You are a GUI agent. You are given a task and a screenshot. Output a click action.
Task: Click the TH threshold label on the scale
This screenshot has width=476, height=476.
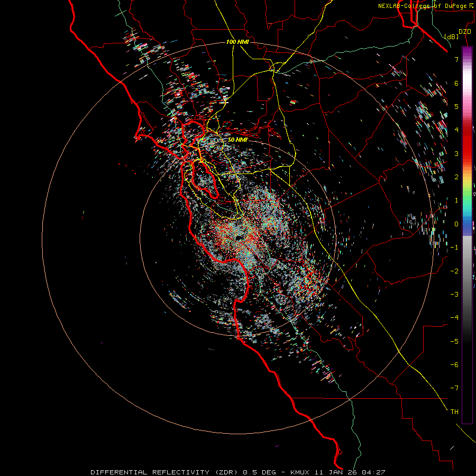pyautogui.click(x=454, y=412)
